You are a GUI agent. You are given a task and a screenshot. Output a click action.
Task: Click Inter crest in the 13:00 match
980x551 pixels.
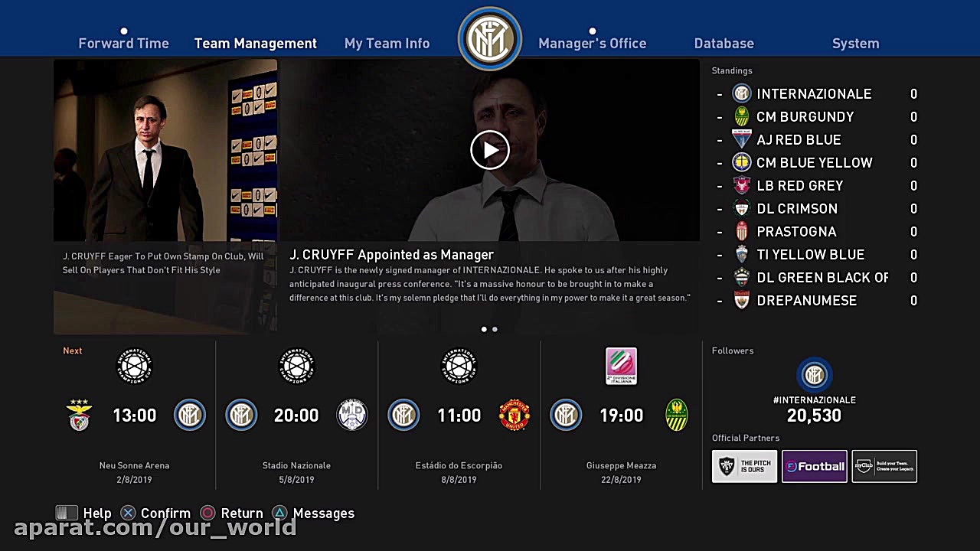point(189,416)
